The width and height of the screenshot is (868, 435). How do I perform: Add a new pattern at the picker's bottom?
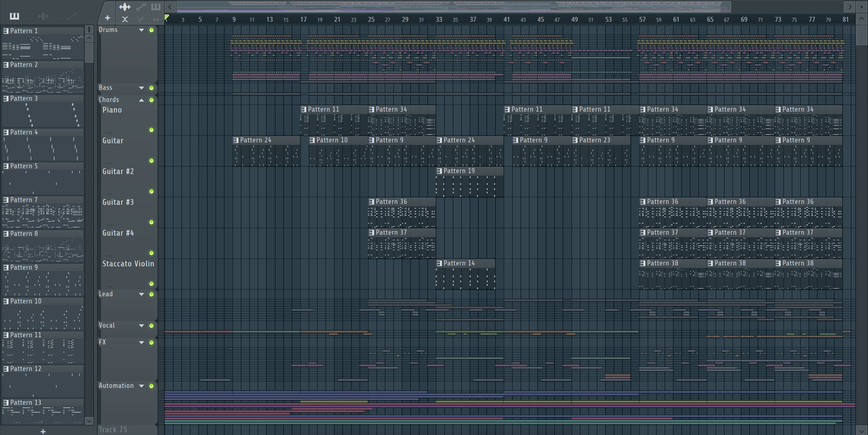pos(43,431)
